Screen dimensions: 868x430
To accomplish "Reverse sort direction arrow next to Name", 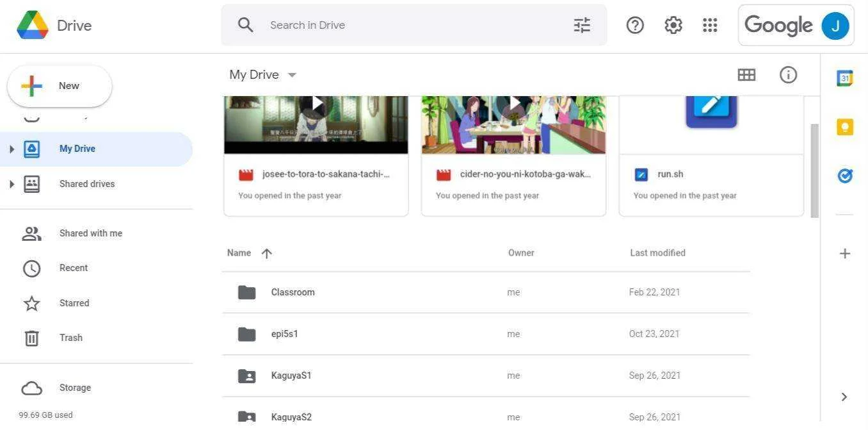I will [x=267, y=253].
